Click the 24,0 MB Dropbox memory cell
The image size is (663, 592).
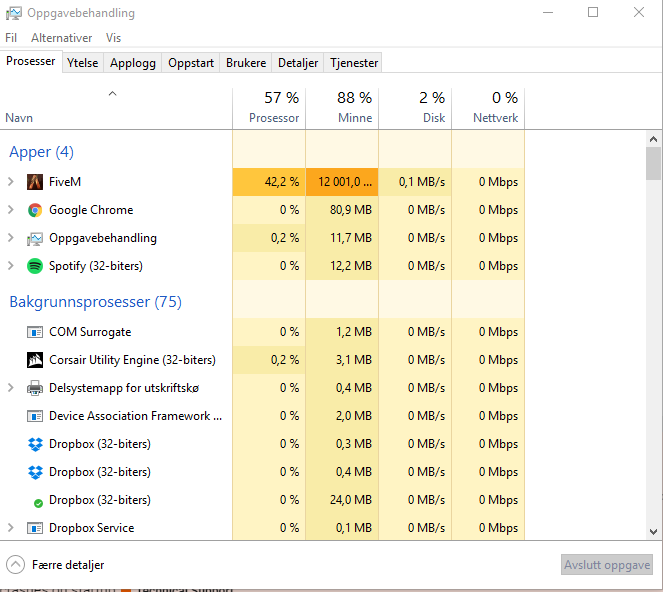pos(342,500)
